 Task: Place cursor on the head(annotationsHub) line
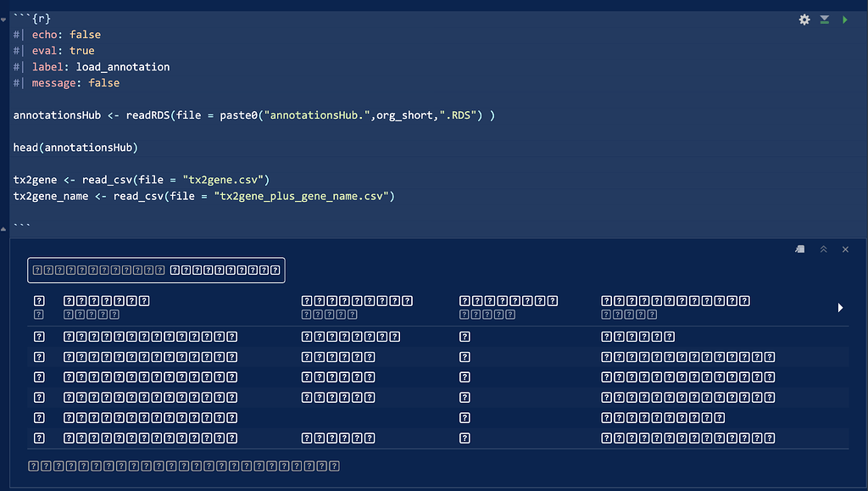coord(76,147)
